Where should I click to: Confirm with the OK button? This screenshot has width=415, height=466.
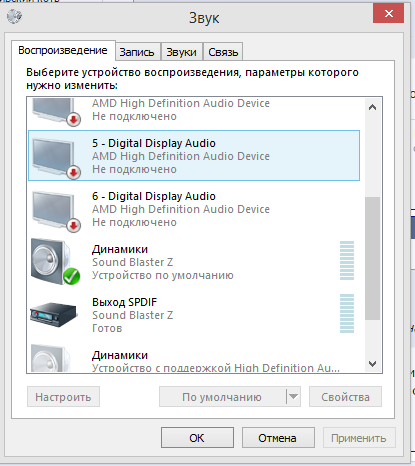click(x=197, y=438)
